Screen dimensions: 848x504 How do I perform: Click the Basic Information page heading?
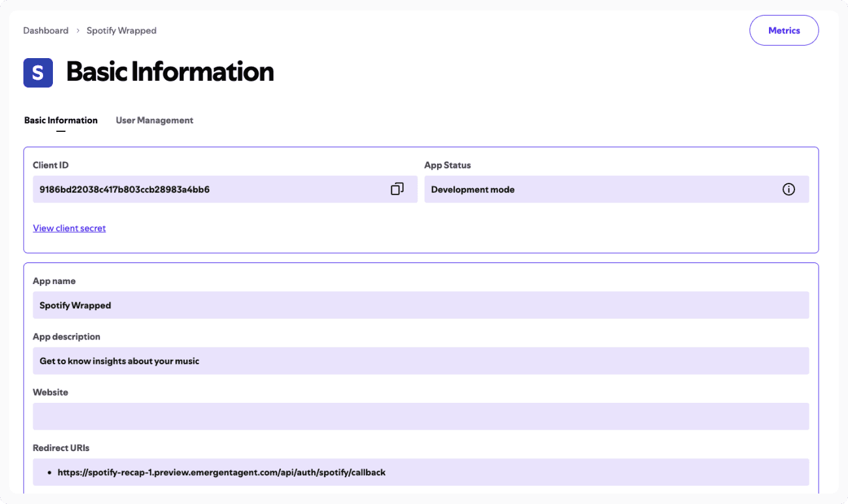coord(170,72)
